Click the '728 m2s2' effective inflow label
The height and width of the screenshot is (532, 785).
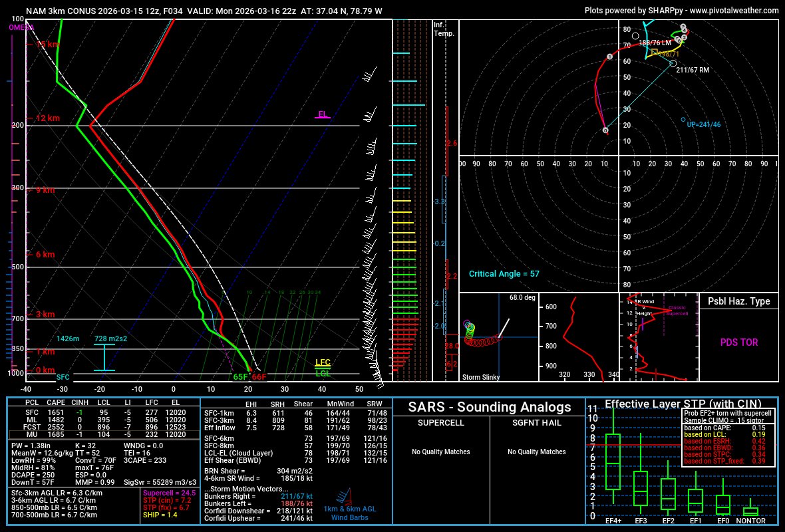point(110,339)
